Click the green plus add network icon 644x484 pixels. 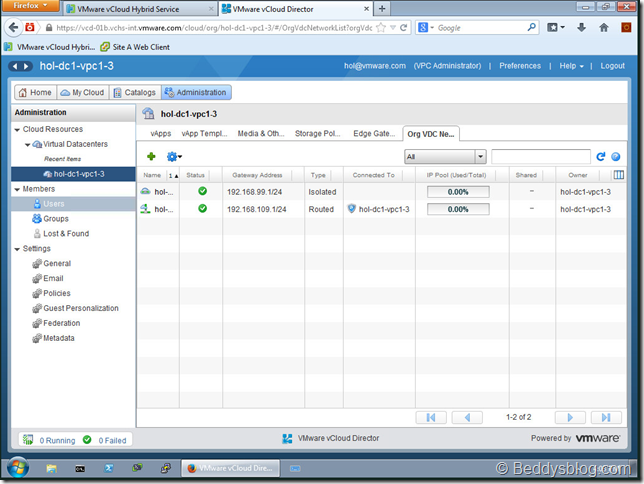click(151, 157)
